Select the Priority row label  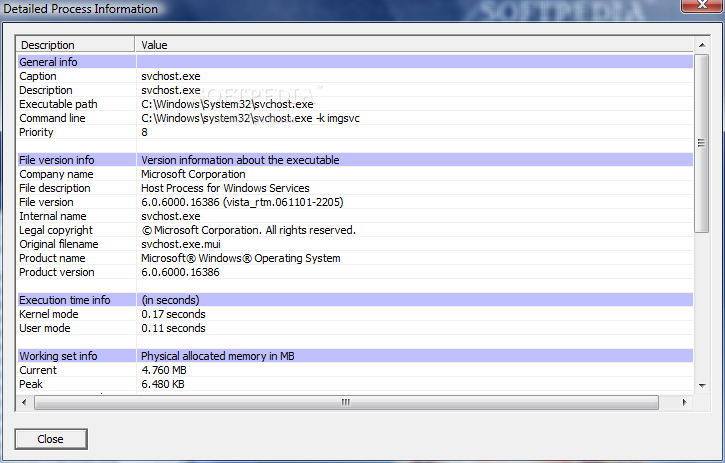[x=36, y=132]
